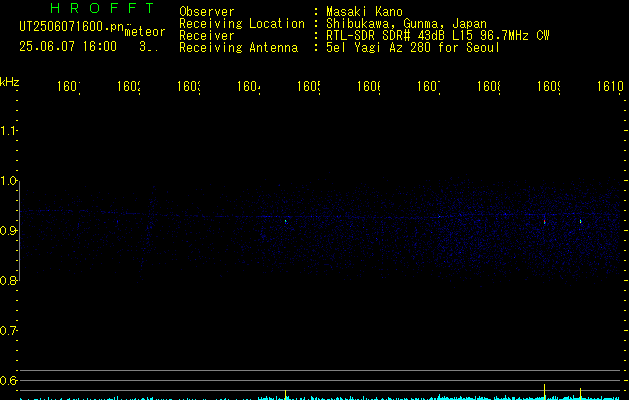This screenshot has height=400, width=629.
Task: Select antenna text 5el Yagi Az 280 for Seoul
Action: tap(413, 48)
